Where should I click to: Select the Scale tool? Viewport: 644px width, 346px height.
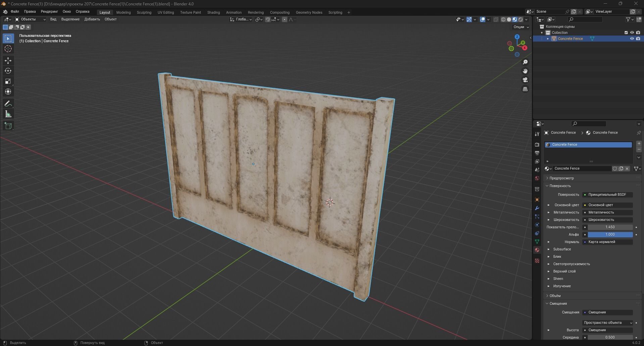(x=8, y=81)
